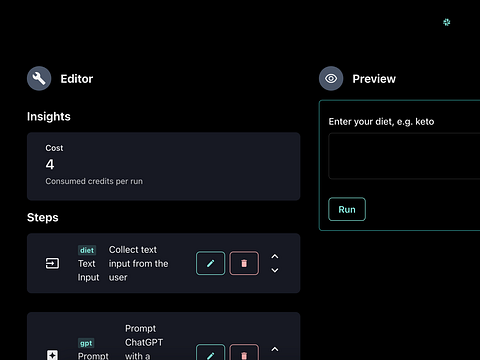Click the Insights heading

(x=49, y=117)
